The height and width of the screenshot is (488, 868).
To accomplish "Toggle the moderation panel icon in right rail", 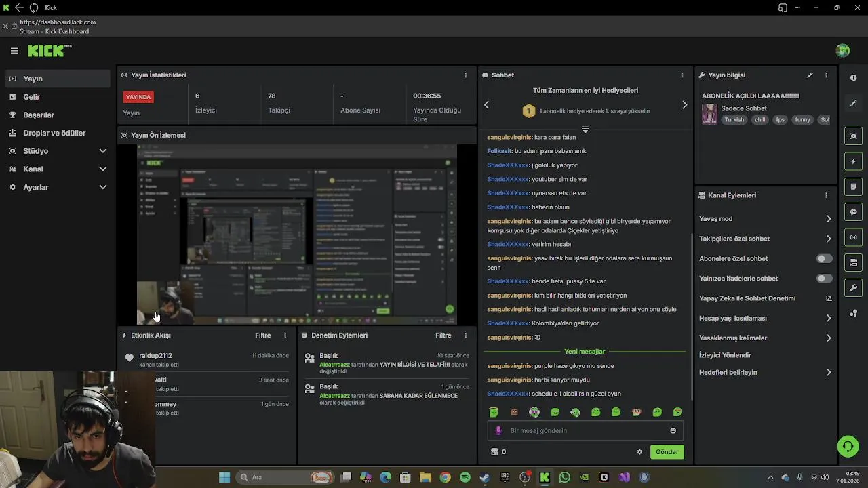I will (x=853, y=262).
